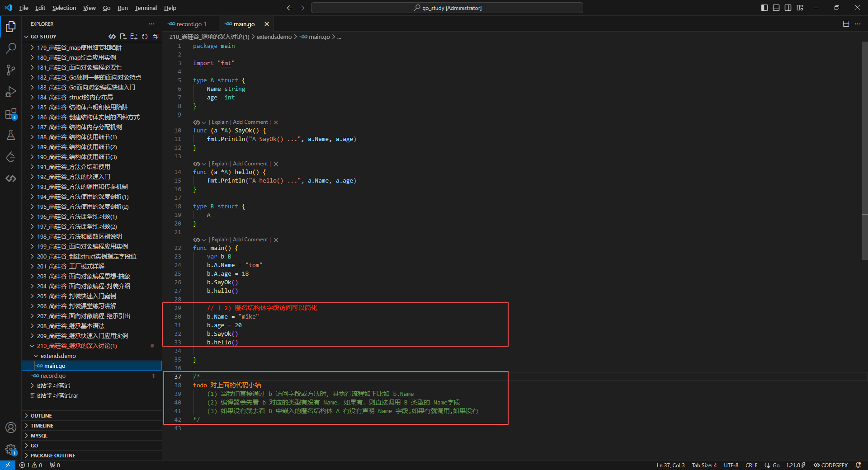Select the main.go editor tab
Screen dimensions: 868x470
tap(244, 24)
